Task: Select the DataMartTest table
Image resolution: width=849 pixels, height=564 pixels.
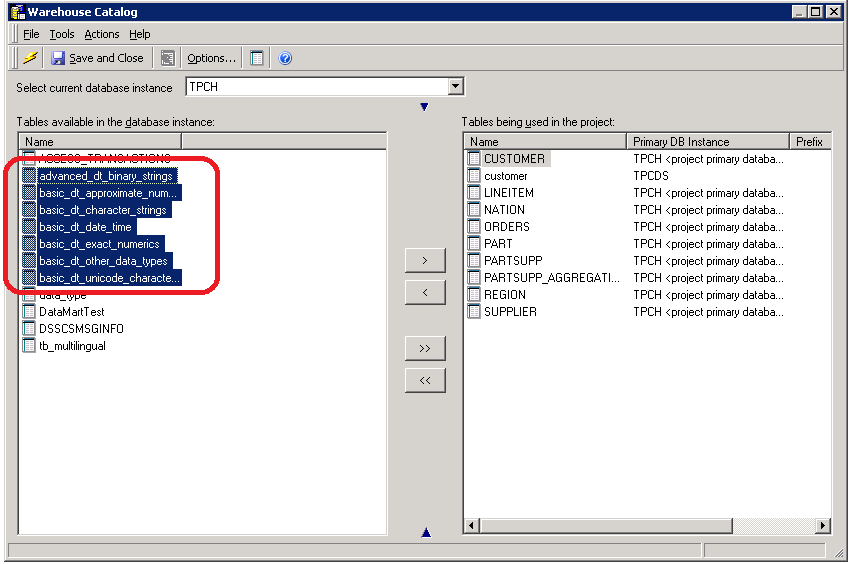Action: (71, 312)
